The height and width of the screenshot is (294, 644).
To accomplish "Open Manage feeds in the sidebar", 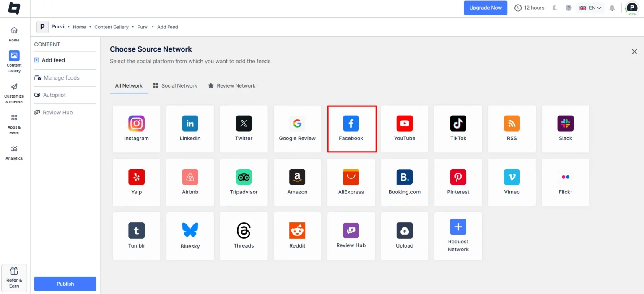I will point(61,78).
